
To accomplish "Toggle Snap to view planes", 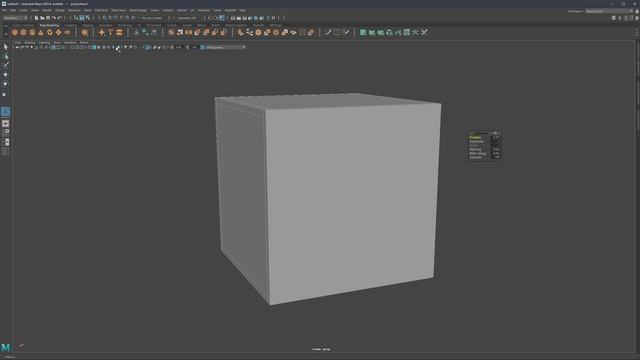I will click(x=128, y=18).
